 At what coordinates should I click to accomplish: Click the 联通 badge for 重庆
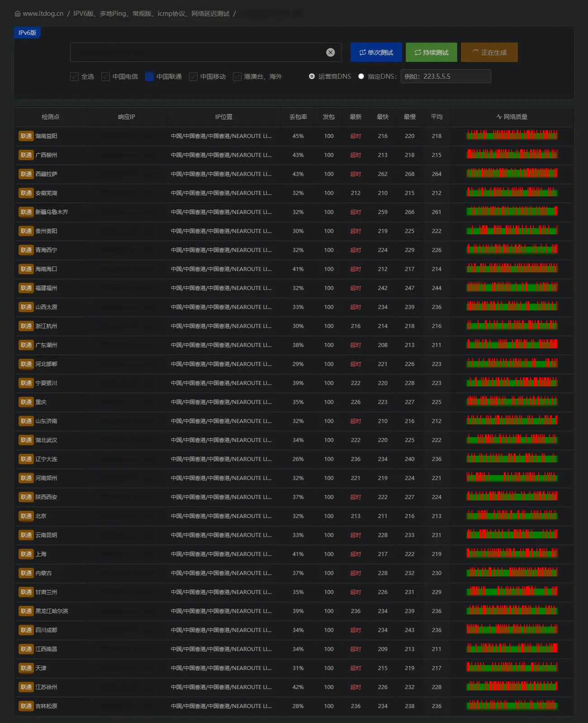tap(26, 402)
